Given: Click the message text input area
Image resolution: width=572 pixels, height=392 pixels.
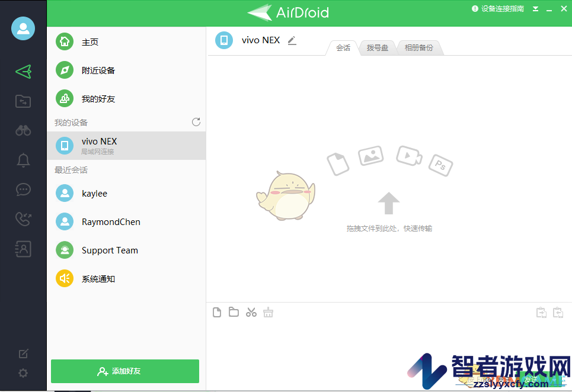Looking at the screenshot, I should [x=389, y=346].
